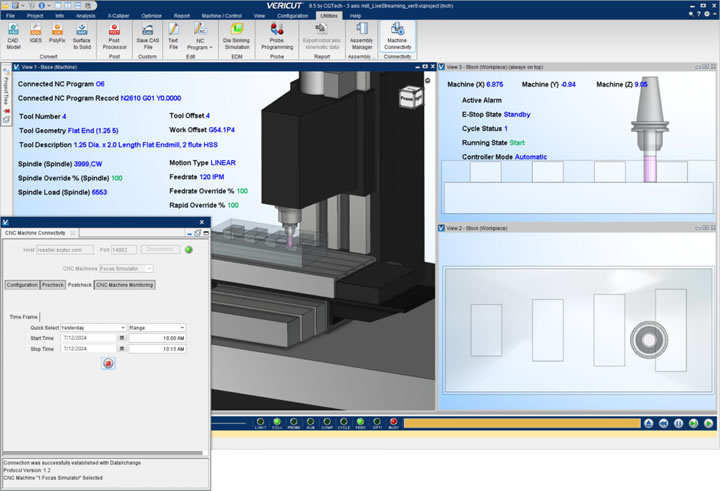The height and width of the screenshot is (491, 720).
Task: Click the rewind to start button
Action: tap(664, 423)
